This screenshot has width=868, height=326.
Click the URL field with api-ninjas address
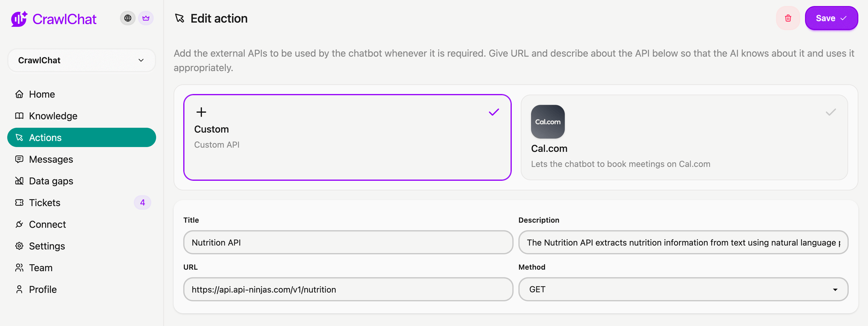click(348, 289)
